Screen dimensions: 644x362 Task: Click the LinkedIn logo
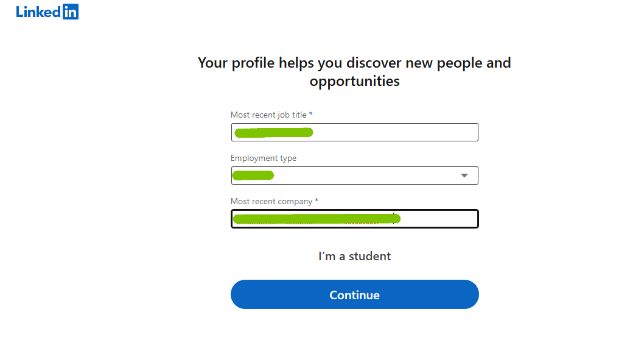(47, 12)
